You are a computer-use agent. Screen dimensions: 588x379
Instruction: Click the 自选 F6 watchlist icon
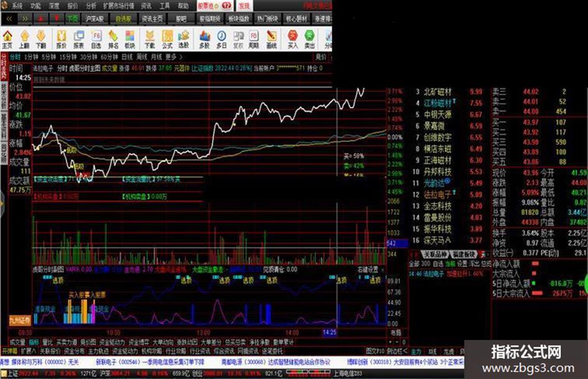pos(96,40)
